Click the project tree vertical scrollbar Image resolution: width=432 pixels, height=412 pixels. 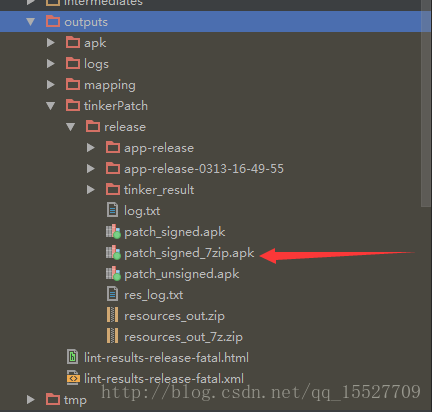tap(426, 103)
